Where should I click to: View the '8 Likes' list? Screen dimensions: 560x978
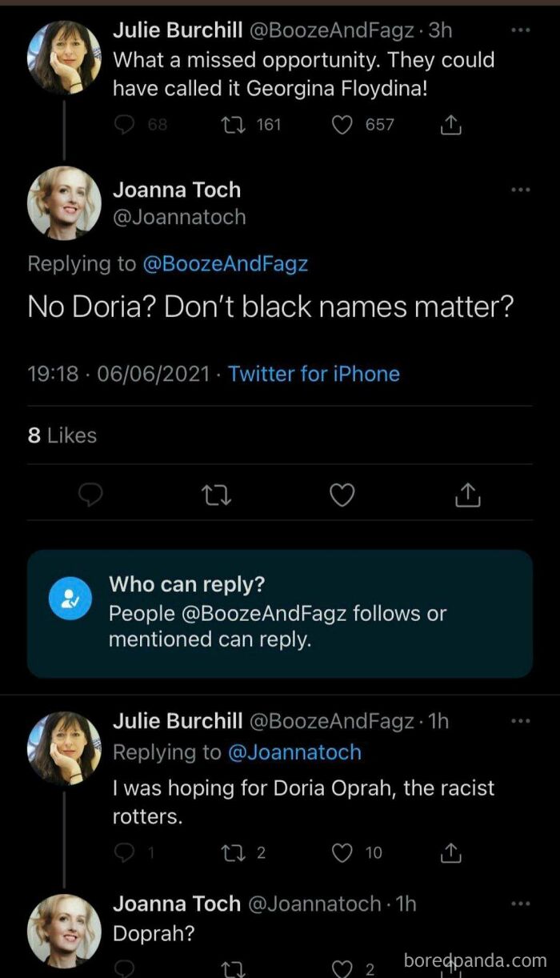(61, 435)
